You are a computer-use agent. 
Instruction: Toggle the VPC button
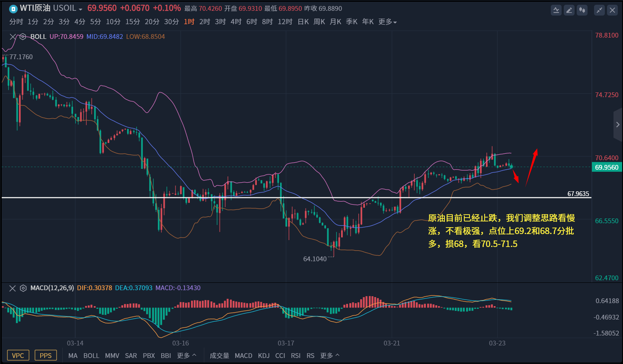pyautogui.click(x=18, y=355)
